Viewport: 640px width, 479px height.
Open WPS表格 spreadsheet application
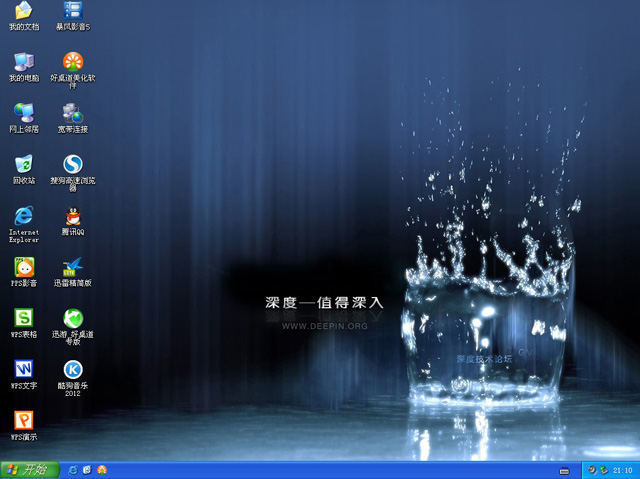(x=23, y=318)
